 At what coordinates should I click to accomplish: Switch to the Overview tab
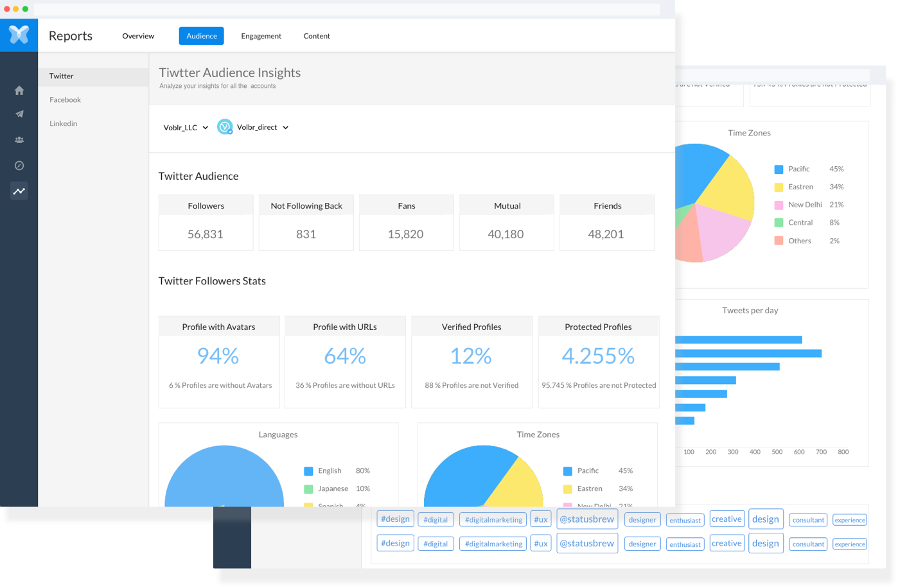pyautogui.click(x=138, y=36)
